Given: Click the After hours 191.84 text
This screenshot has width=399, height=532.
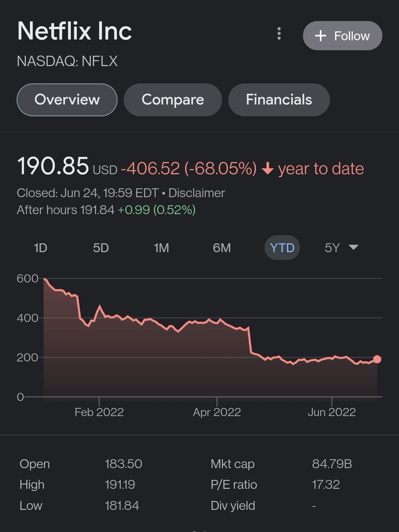Looking at the screenshot, I should (x=65, y=210).
